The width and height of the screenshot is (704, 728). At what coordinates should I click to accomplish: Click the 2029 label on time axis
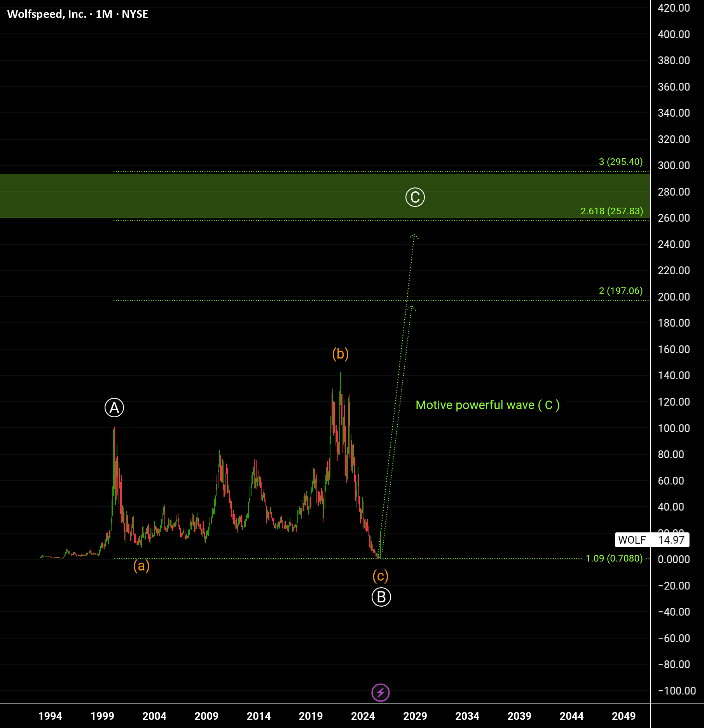[x=415, y=716]
